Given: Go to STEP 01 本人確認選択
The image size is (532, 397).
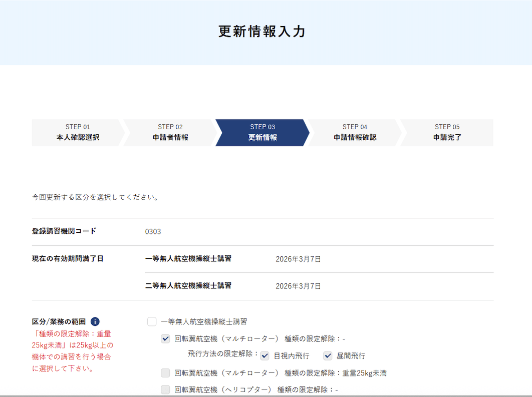Looking at the screenshot, I should (78, 133).
